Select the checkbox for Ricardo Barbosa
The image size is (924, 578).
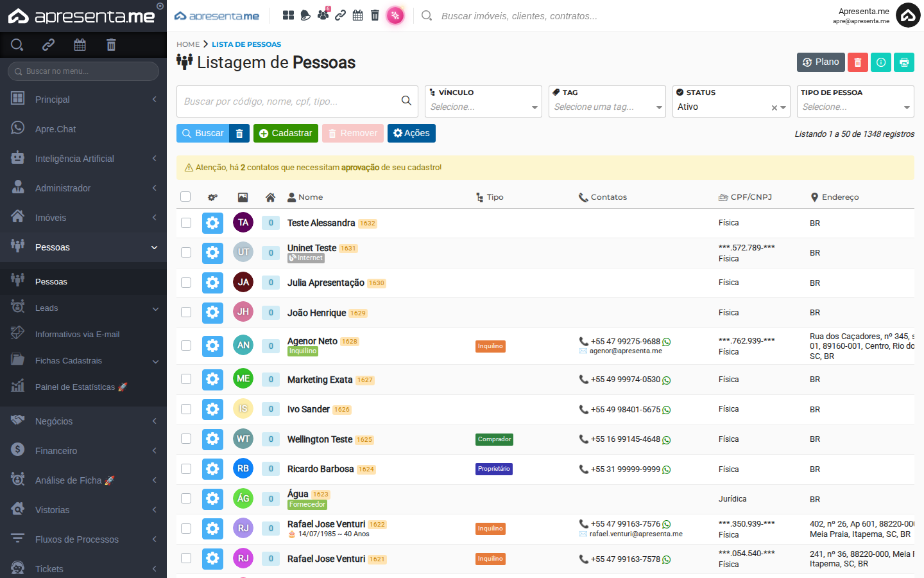[x=186, y=469]
